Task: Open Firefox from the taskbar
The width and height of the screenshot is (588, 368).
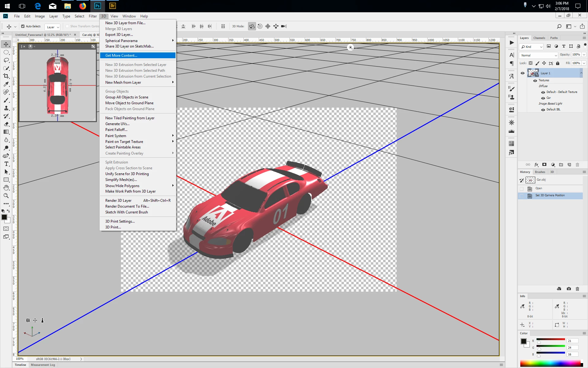Action: (x=82, y=6)
